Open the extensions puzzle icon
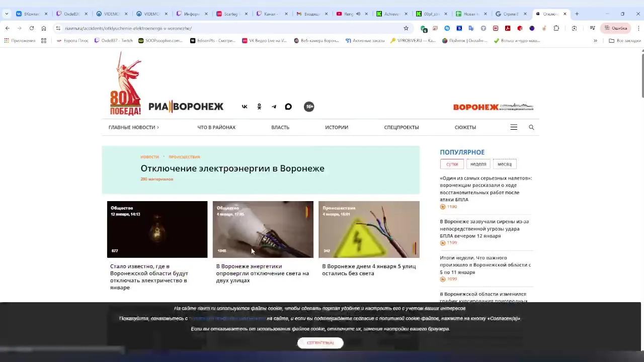644x362 pixels. click(x=556, y=28)
